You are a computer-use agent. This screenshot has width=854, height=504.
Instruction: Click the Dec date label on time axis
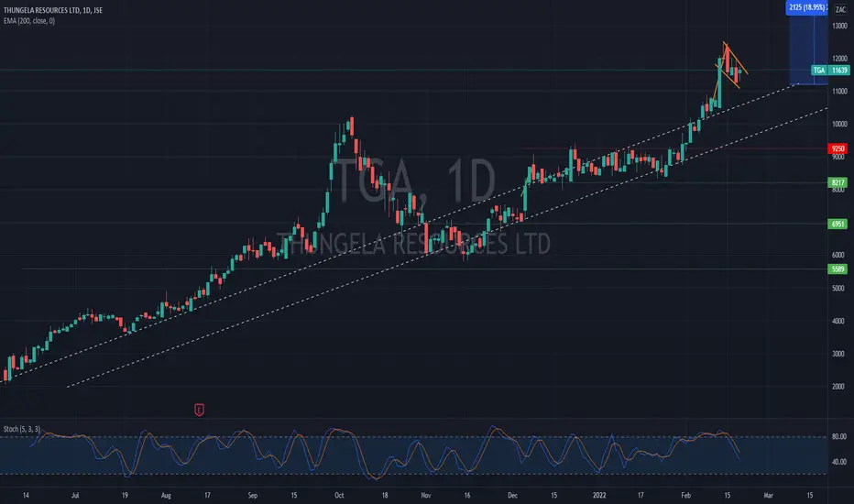pos(512,495)
